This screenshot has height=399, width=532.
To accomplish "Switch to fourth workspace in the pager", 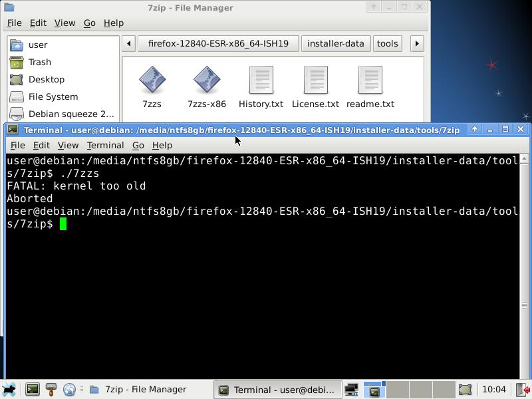I will point(444,390).
